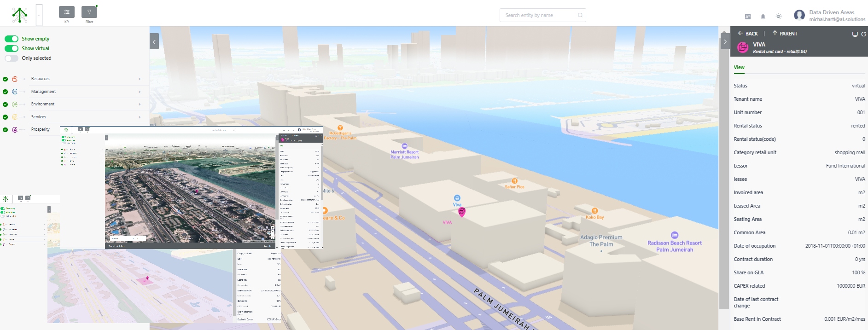
Task: Click the Date of occupation value
Action: point(835,246)
